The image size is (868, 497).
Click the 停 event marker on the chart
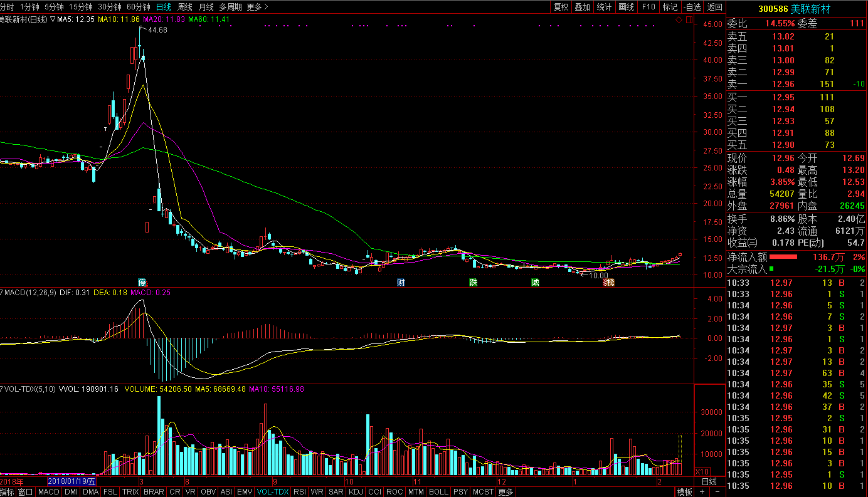(142, 282)
